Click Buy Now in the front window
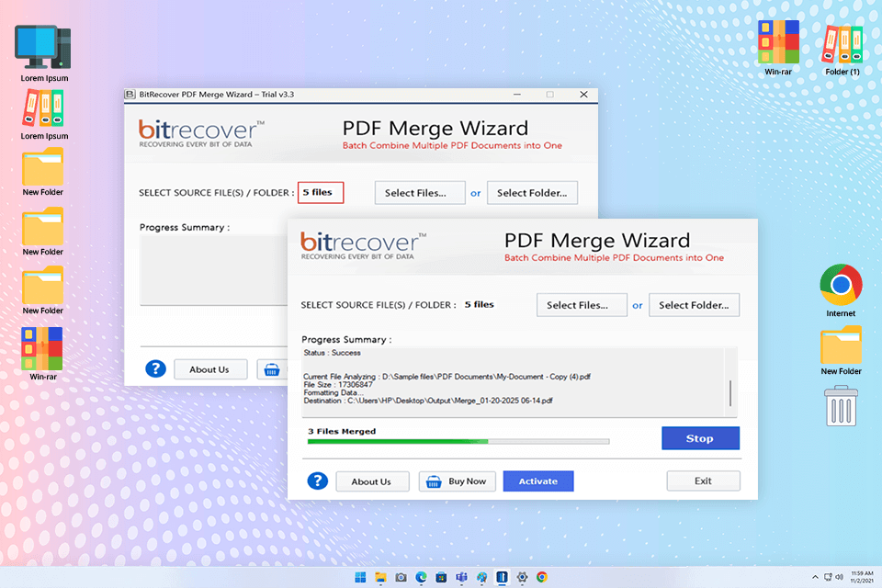 tap(457, 481)
